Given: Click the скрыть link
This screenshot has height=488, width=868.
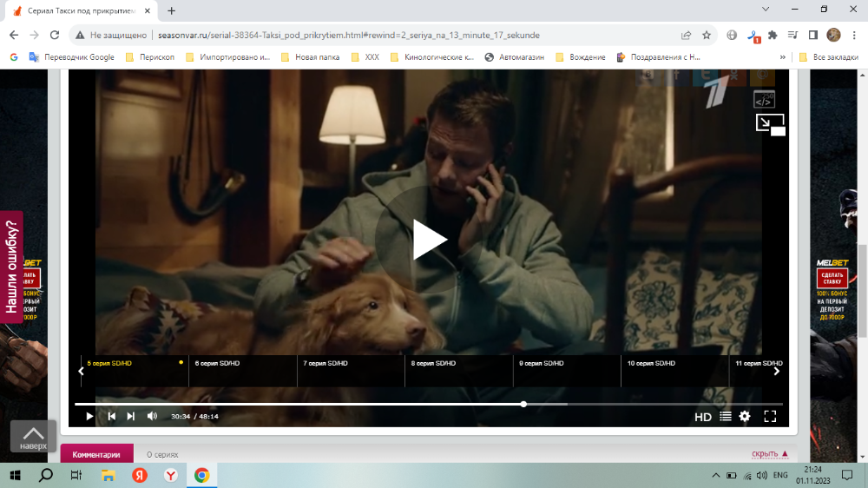Looking at the screenshot, I should click(x=769, y=454).
